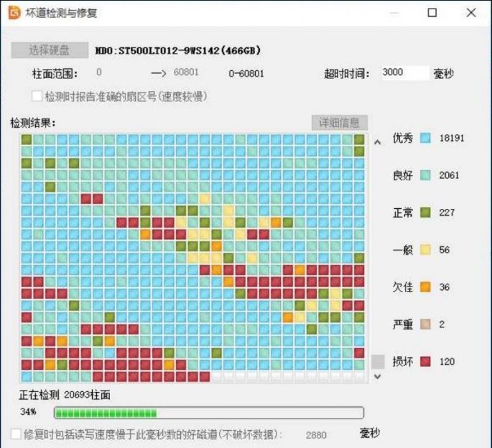The width and height of the screenshot is (492, 448).
Task: Click the 一般 yellow legend swatch
Action: coord(425,250)
